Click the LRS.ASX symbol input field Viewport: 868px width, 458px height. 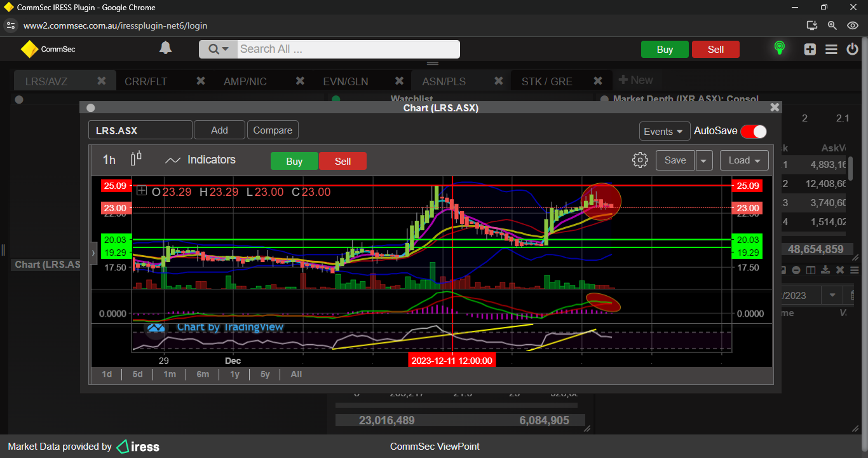pyautogui.click(x=140, y=130)
